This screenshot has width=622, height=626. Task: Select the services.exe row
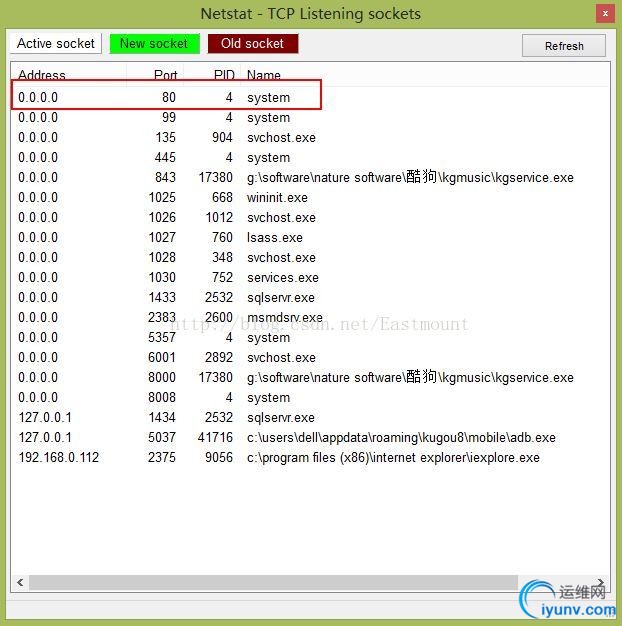(x=310, y=277)
